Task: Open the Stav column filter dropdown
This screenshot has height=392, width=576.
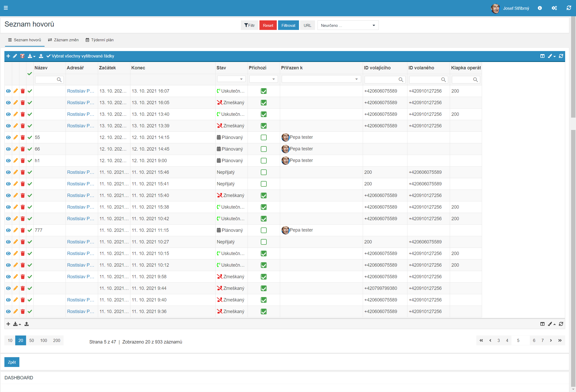Action: 231,79
